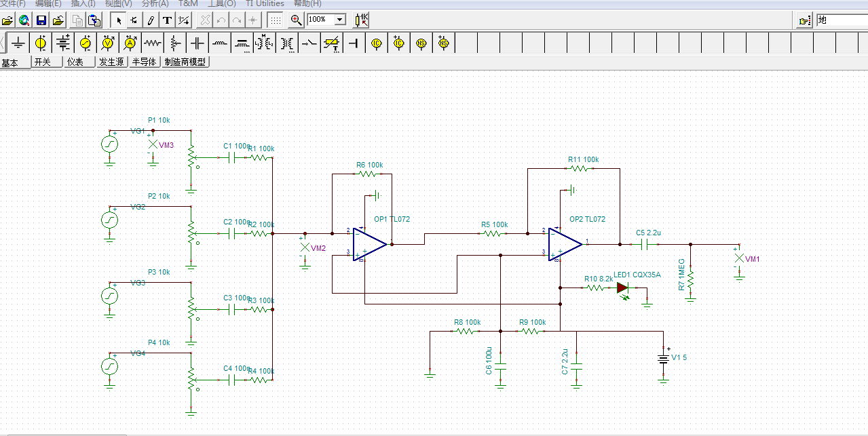
Task: Pick the Battery component from toolbar
Action: (x=63, y=43)
